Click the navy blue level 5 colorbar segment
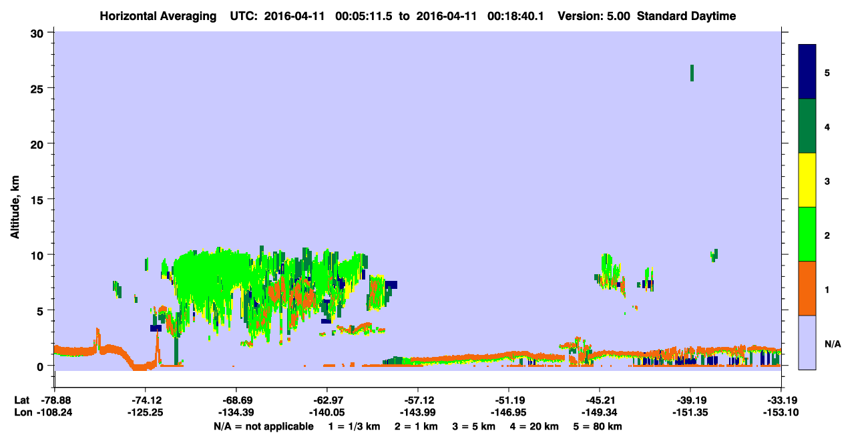The image size is (868, 445). pyautogui.click(x=807, y=72)
